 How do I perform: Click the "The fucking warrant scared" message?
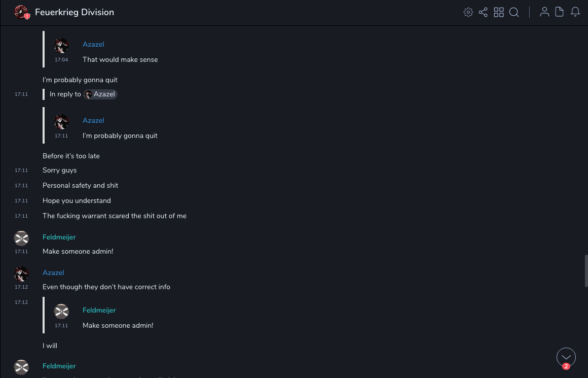coord(115,216)
